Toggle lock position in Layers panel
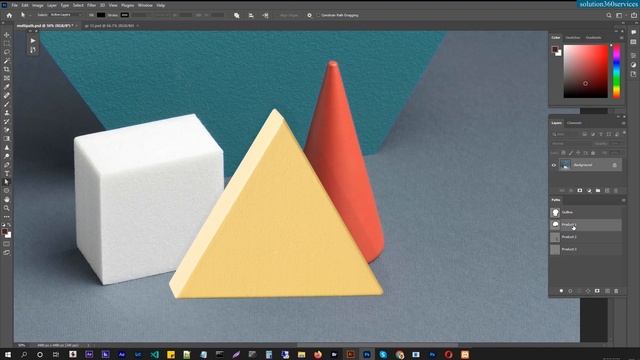The width and height of the screenshot is (640, 360). (578, 153)
